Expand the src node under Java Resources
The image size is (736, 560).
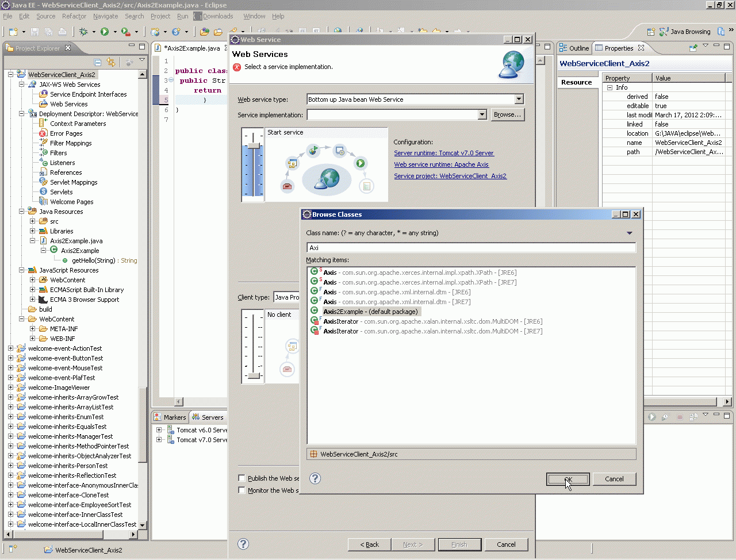coord(33,221)
